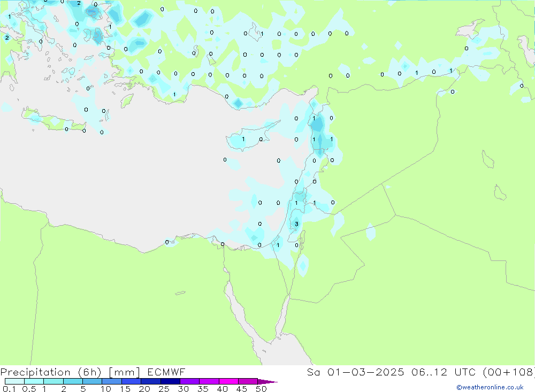The width and height of the screenshot is (535, 392).
Task: Click the '20' legend scale label
Action: point(144,389)
